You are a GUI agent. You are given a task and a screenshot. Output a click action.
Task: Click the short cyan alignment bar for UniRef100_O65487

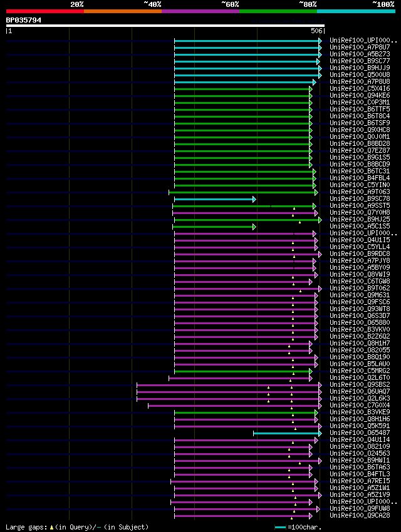tap(287, 433)
